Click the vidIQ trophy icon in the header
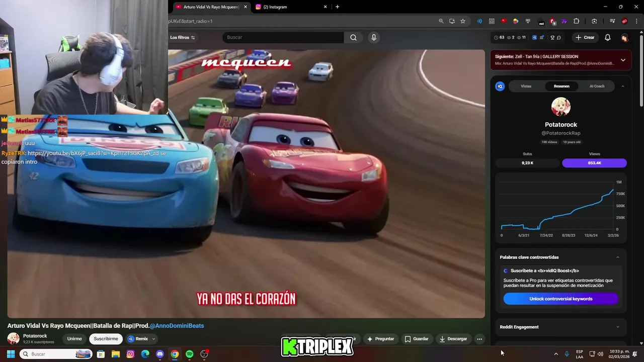The image size is (644, 362). [x=552, y=38]
